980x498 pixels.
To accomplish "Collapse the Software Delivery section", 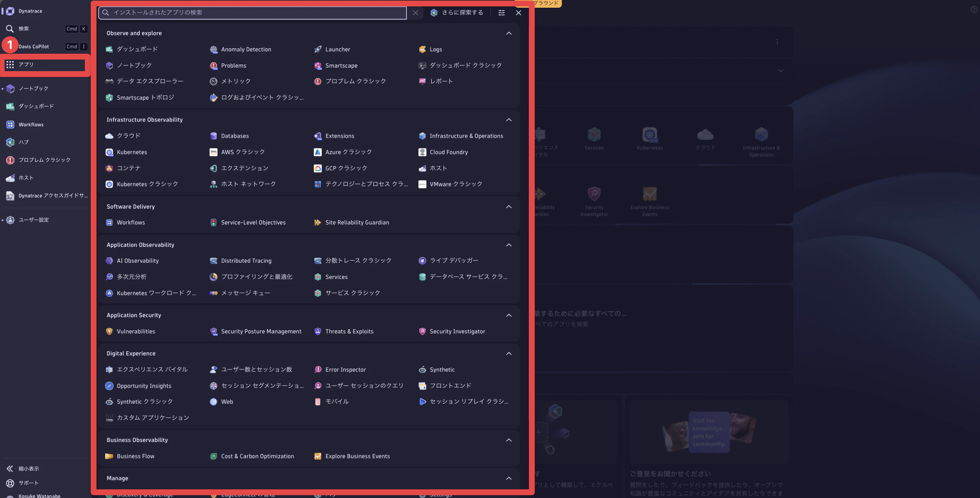I will [x=509, y=207].
